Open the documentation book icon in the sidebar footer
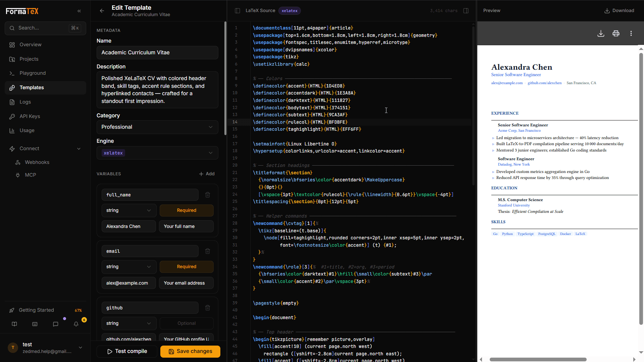This screenshot has height=362, width=644. pos(14,324)
